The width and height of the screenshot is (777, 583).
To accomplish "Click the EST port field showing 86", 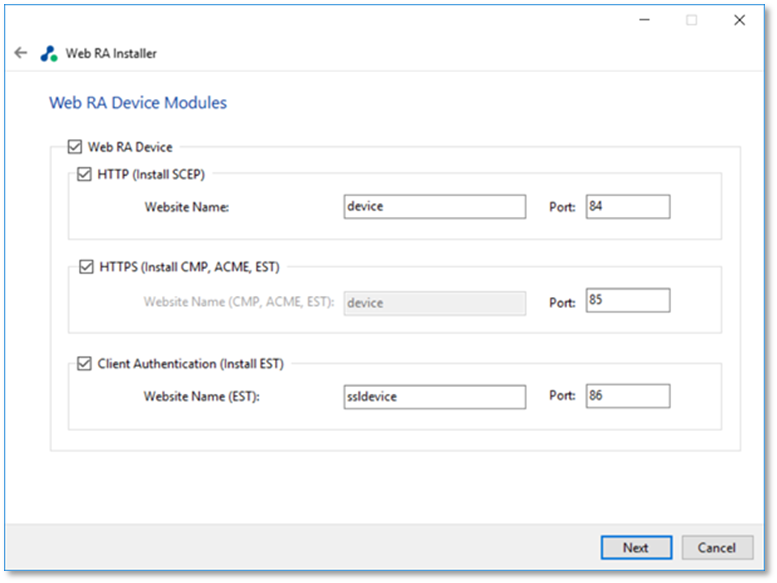I will pos(628,396).
